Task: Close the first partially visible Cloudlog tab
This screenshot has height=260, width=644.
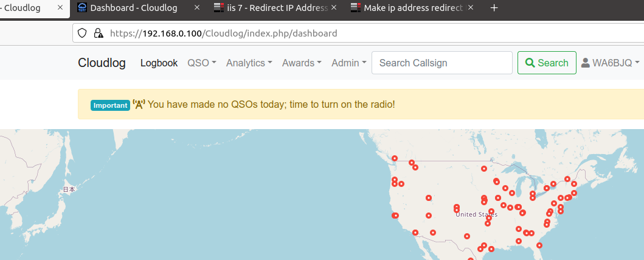Action: tap(60, 8)
